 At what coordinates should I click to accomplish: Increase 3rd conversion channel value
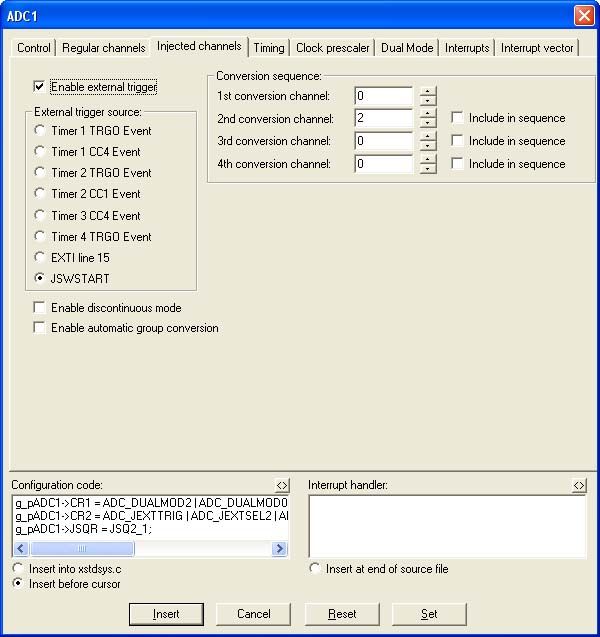428,136
